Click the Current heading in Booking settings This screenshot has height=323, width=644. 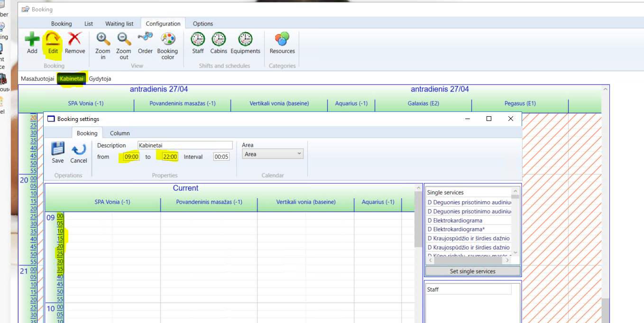[x=185, y=188]
